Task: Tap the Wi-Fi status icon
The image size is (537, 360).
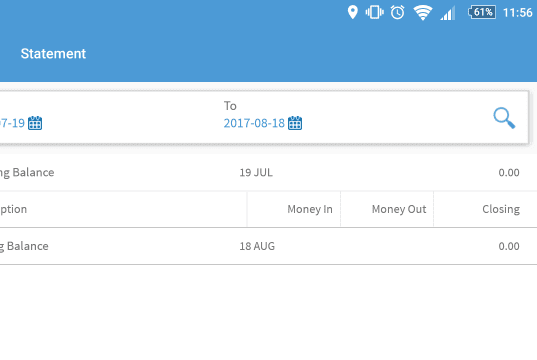Action: 423,13
